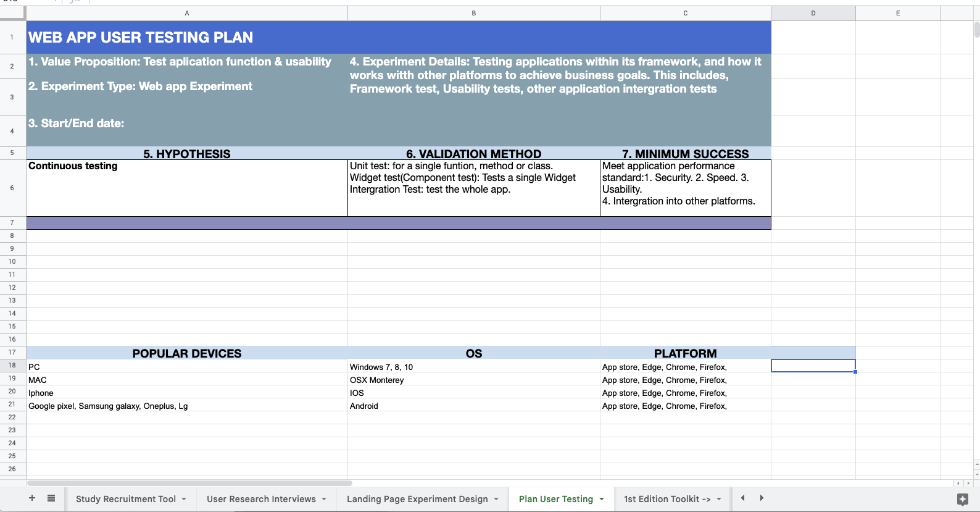
Task: Select the Google pixel, Samsung galaxy cell
Action: click(x=187, y=405)
